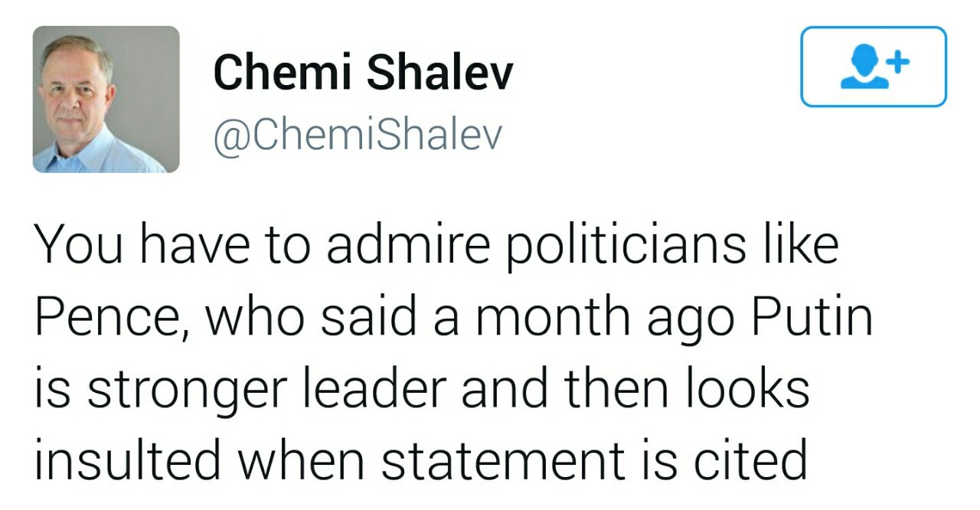Open the @ChemiShalev handle link
This screenshot has width=980, height=510.
click(358, 135)
